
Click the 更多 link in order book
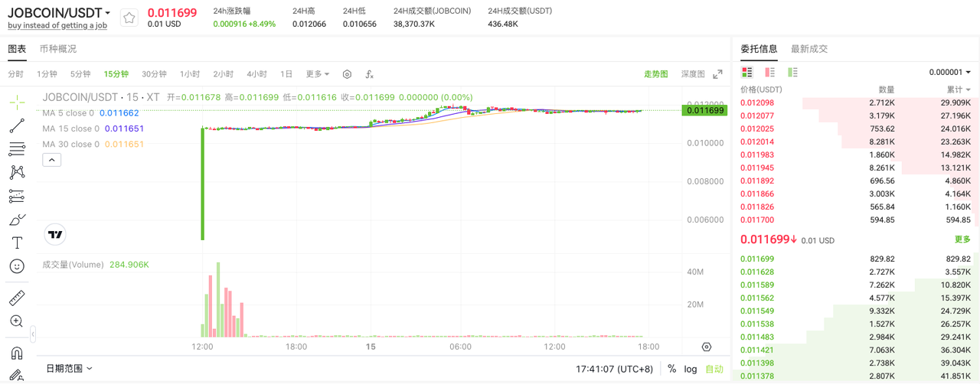tap(962, 239)
